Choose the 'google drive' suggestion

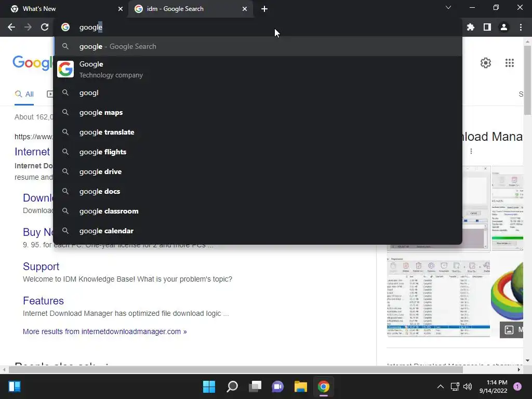[x=258, y=171]
